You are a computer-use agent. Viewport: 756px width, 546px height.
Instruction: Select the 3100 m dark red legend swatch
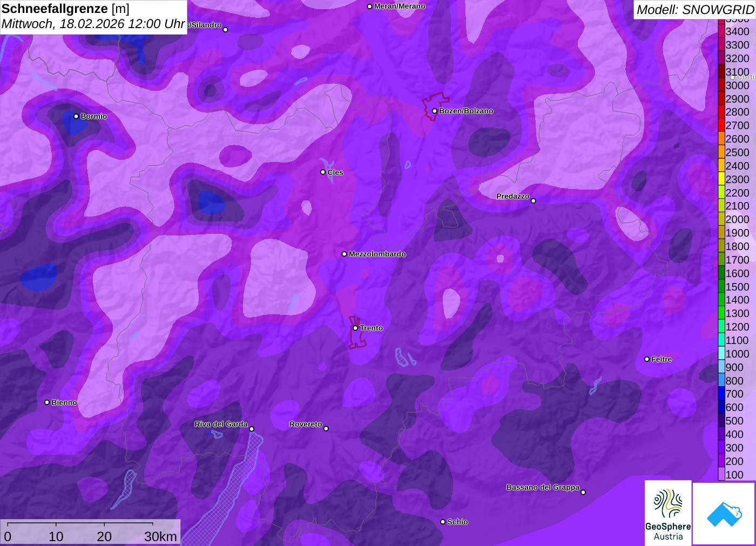click(x=721, y=72)
